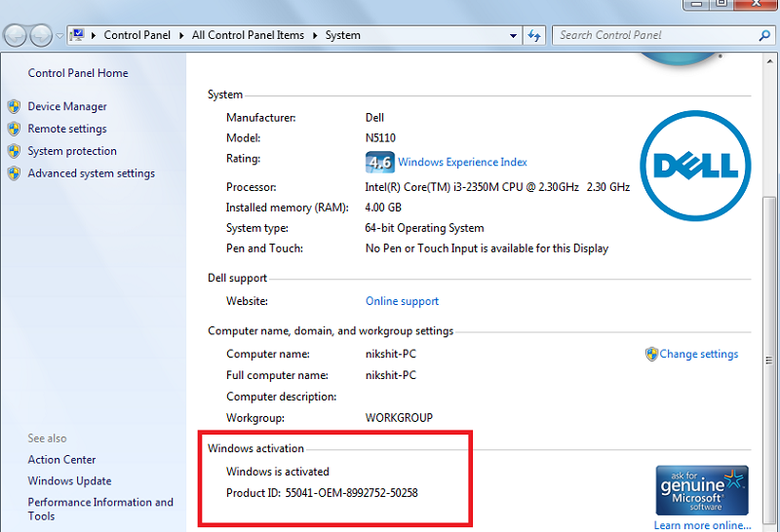Screen dimensions: 780x532
Task: Expand arrow before Control Panel breadcrumb
Action: click(x=93, y=36)
